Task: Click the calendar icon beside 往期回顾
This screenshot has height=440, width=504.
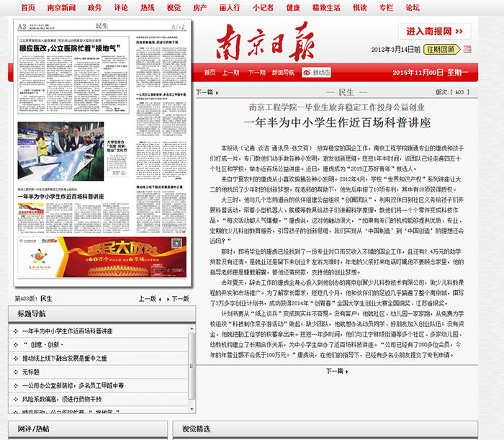Action: click(x=469, y=49)
